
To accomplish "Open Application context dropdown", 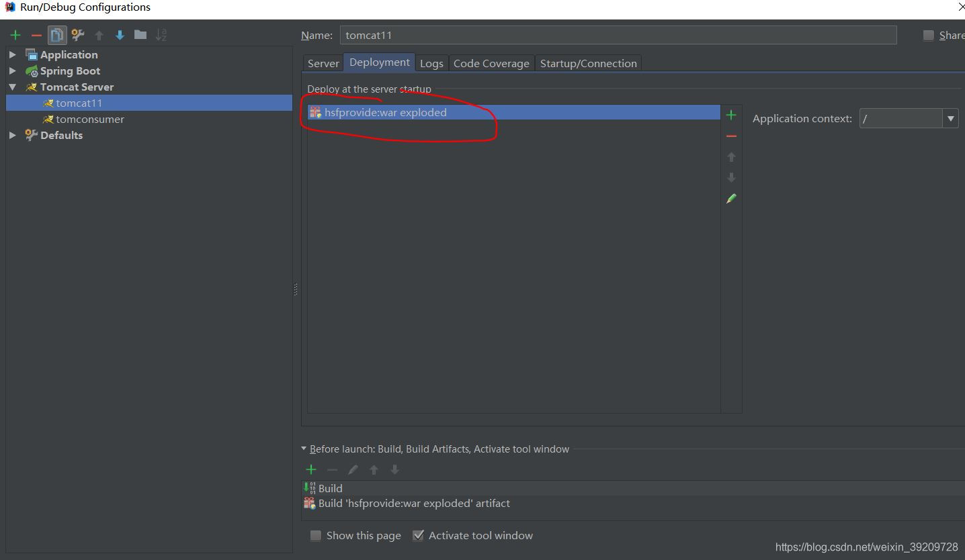I will click(x=950, y=119).
